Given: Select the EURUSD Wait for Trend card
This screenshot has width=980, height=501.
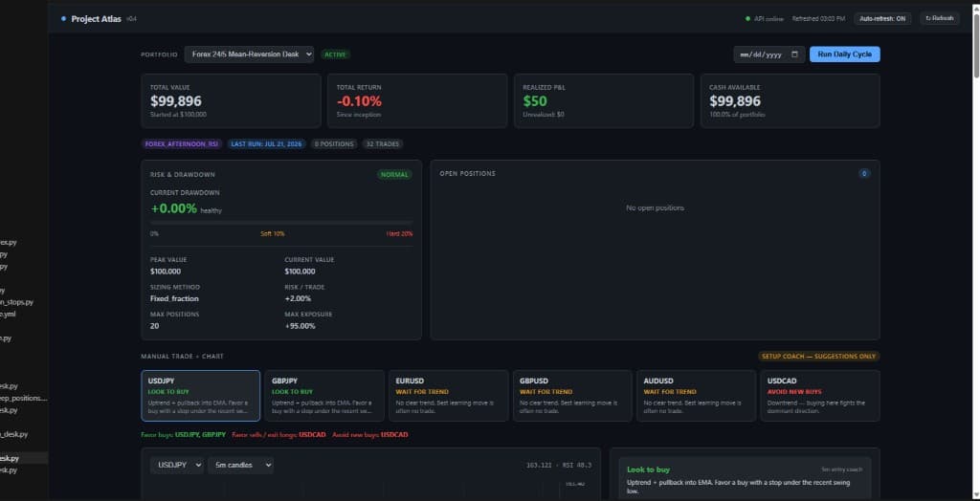Looking at the screenshot, I should (x=448, y=396).
